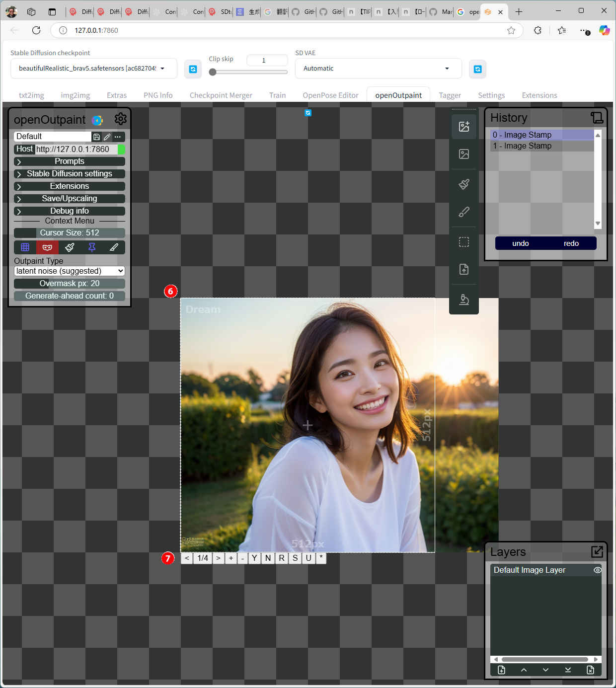
Task: Hide the Default Image Layer
Action: tap(597, 570)
